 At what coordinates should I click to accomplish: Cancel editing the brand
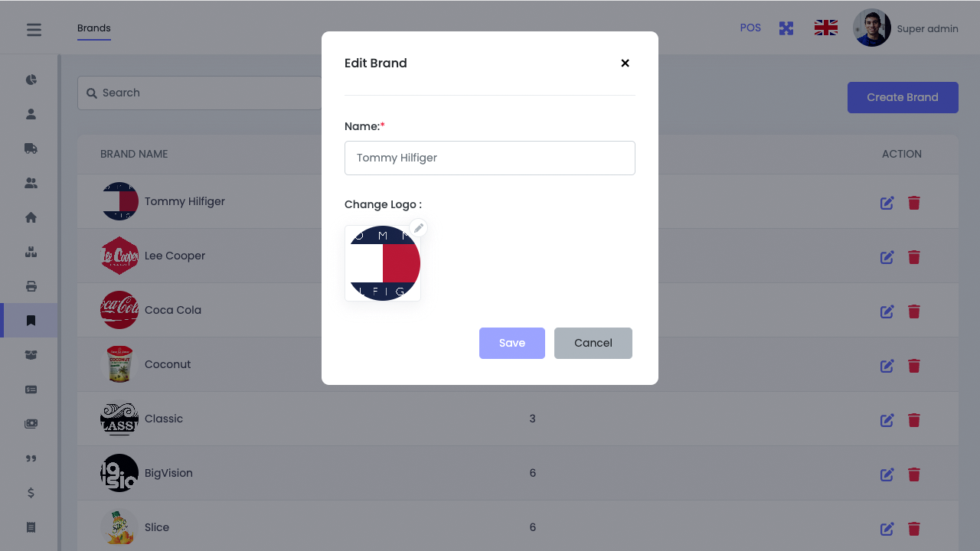point(593,343)
